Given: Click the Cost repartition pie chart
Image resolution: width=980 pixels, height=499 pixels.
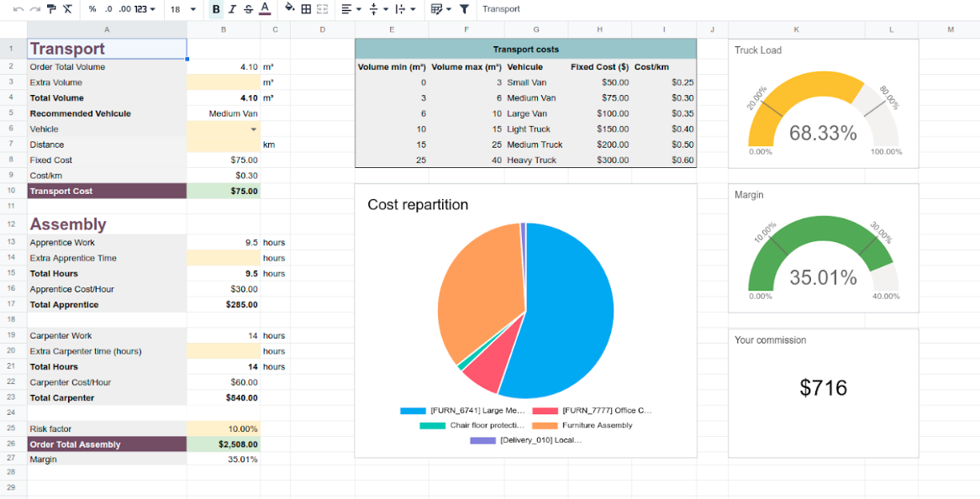Looking at the screenshot, I should [x=525, y=311].
